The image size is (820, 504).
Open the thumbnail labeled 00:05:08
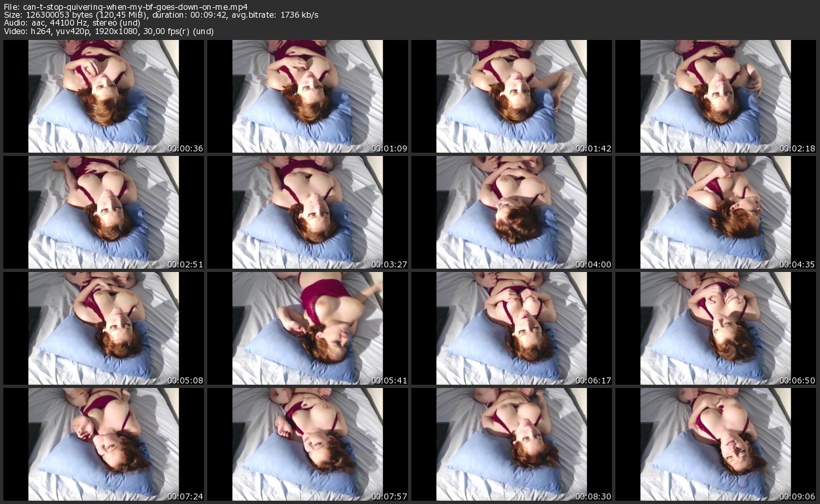point(104,328)
